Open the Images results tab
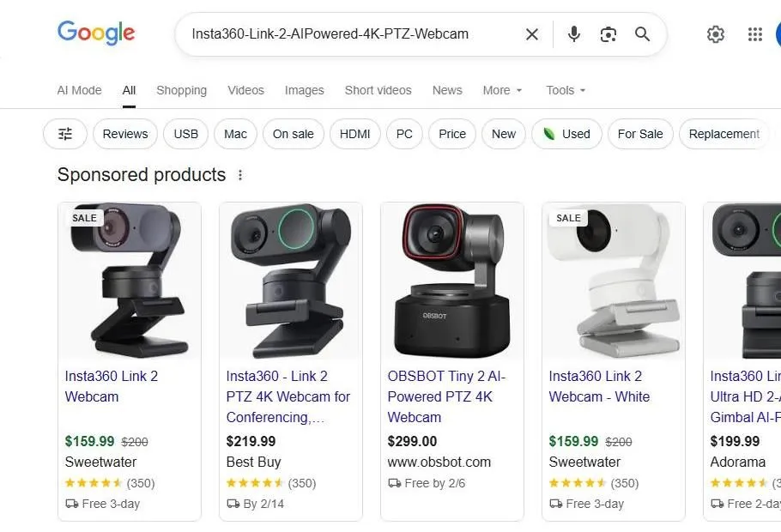Image resolution: width=781 pixels, height=532 pixels. [304, 90]
